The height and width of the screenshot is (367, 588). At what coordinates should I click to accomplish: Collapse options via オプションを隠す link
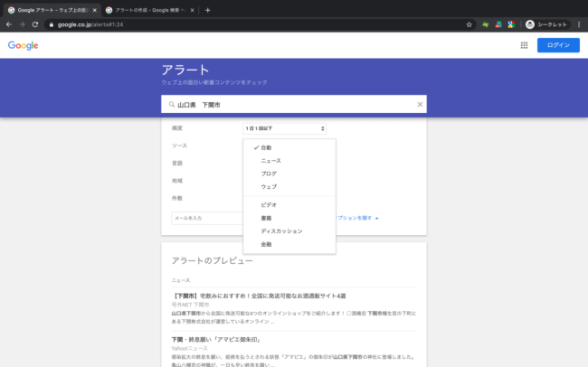357,218
